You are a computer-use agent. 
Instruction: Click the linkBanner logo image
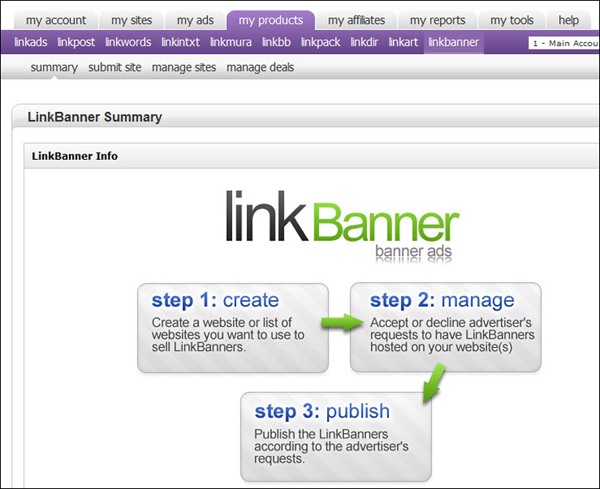pyautogui.click(x=342, y=225)
